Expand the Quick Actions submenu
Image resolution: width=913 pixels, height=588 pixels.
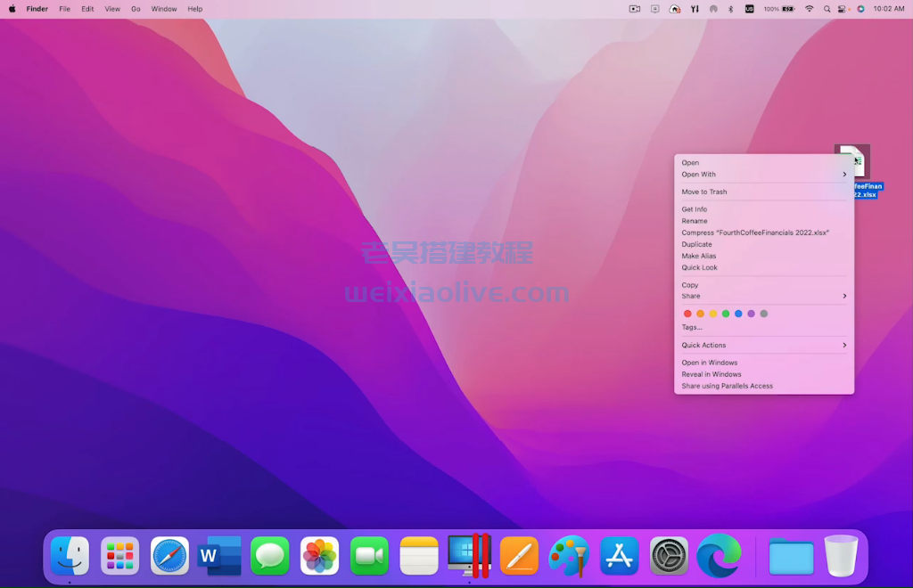[764, 345]
